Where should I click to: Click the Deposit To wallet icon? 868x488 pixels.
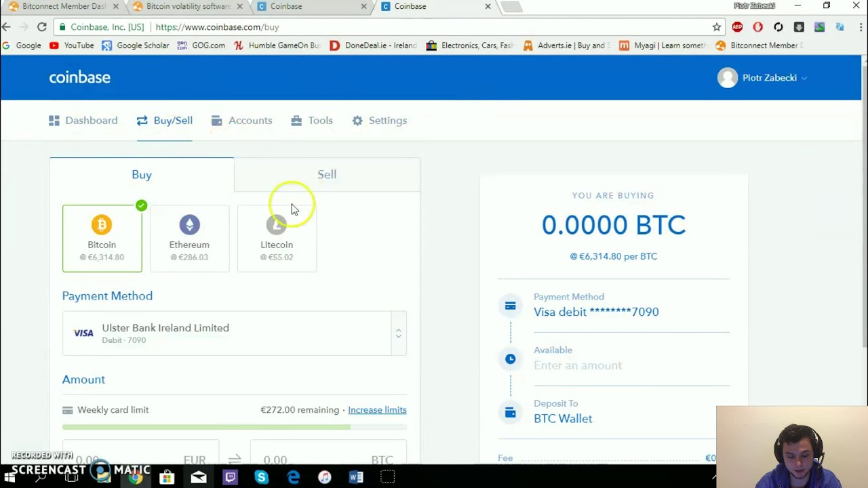(511, 411)
